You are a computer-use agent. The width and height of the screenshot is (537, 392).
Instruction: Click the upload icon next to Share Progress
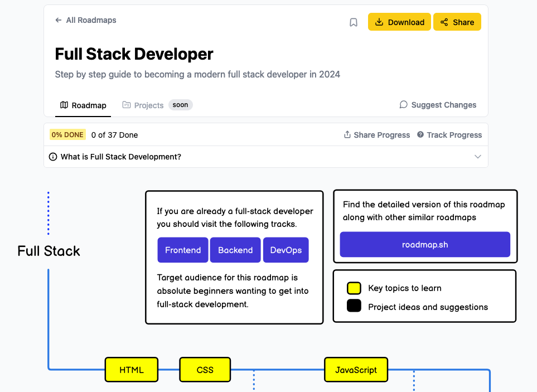coord(347,134)
